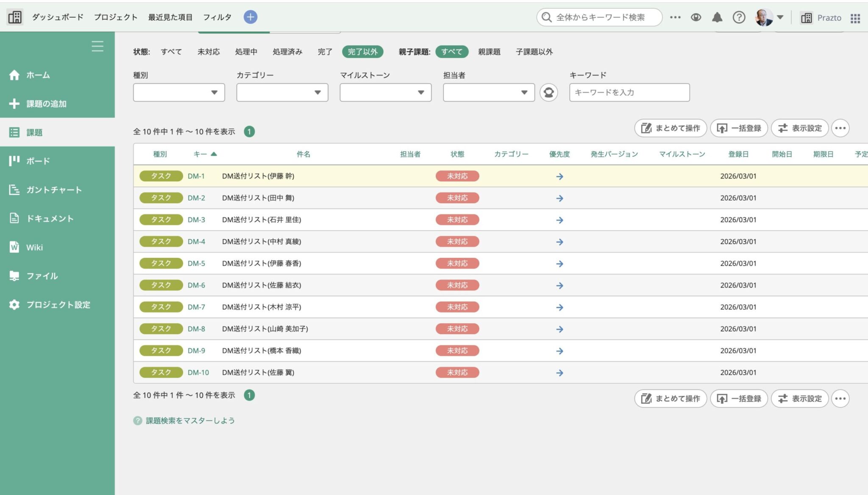Select the プロジェクト menu item
Screen dimensions: 868x495
click(116, 17)
